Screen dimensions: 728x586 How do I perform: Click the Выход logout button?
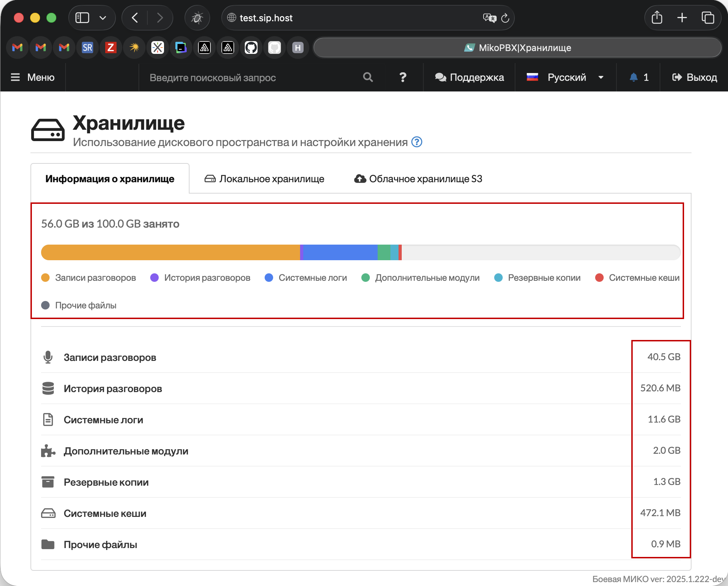tap(694, 77)
